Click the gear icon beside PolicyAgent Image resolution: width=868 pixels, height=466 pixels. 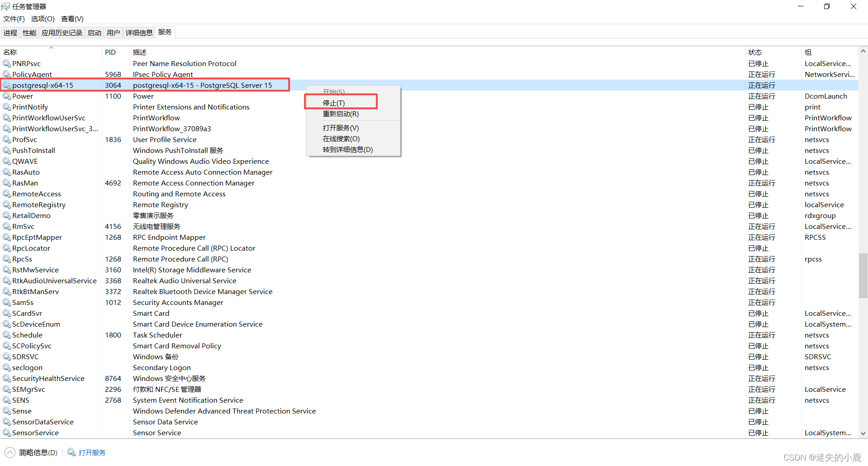pyautogui.click(x=7, y=74)
